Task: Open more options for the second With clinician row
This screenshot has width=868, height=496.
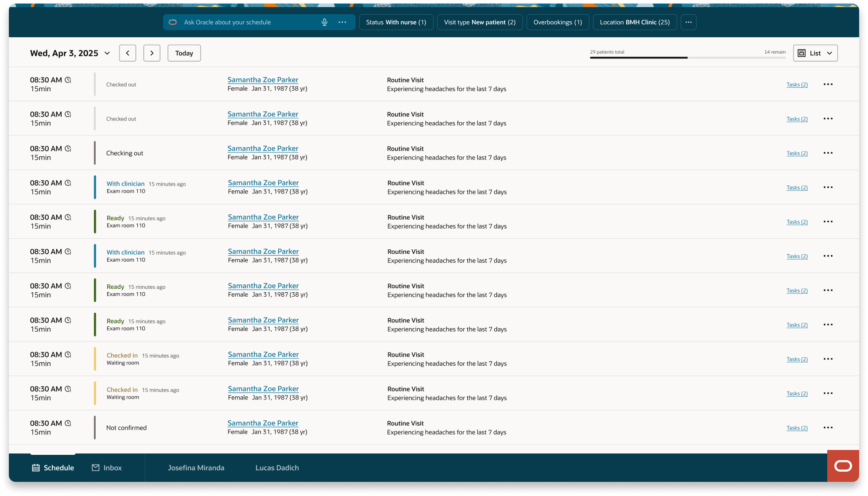Action: point(828,256)
